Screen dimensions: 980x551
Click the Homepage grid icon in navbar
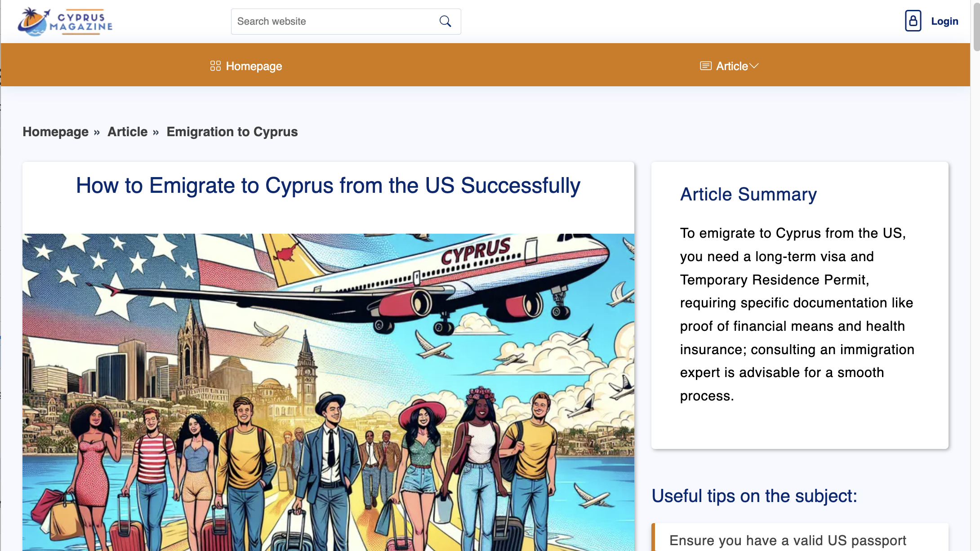(x=216, y=66)
